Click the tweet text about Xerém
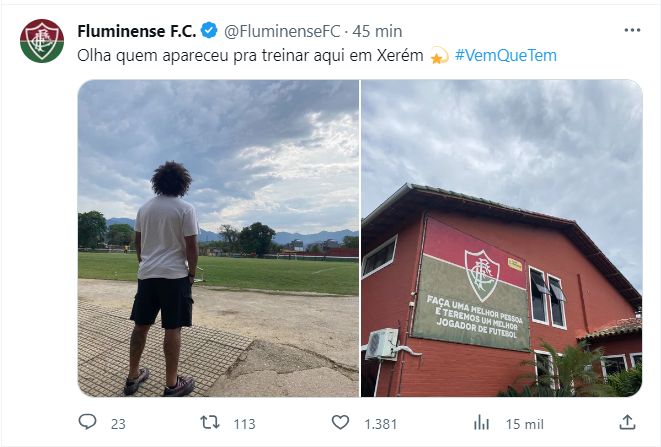661x447 pixels. click(250, 56)
